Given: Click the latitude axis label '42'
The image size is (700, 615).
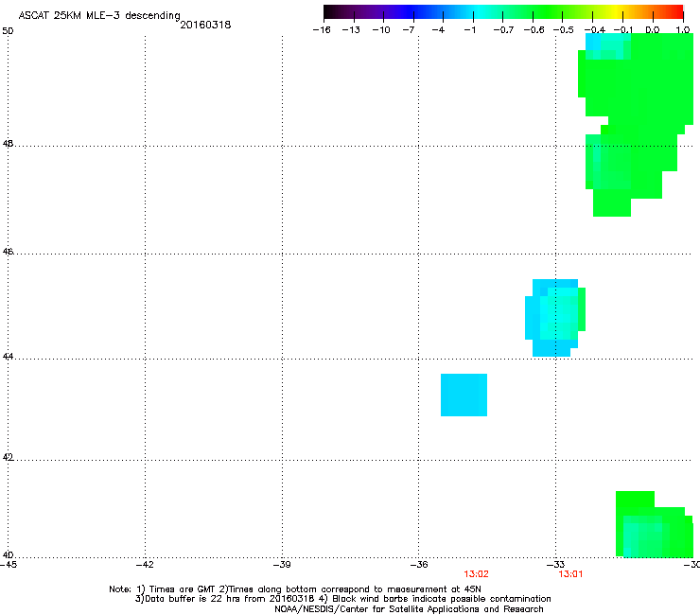Looking at the screenshot, I should point(8,457).
